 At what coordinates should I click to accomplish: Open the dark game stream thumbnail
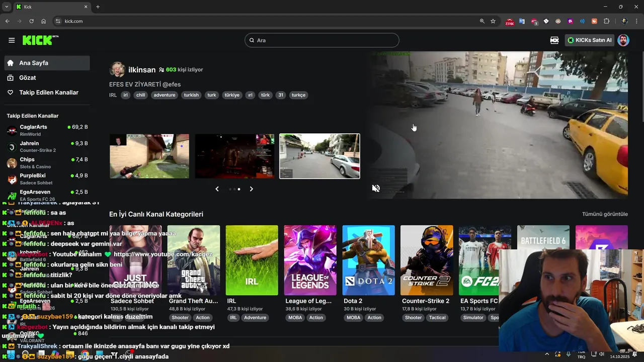235,156
